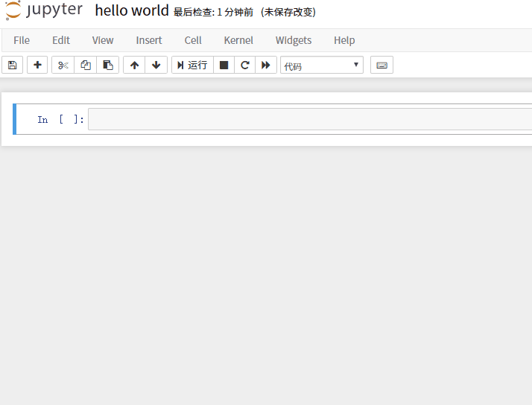Select the cell via the In [ ]: prompt
This screenshot has height=405, width=532.
coord(60,120)
